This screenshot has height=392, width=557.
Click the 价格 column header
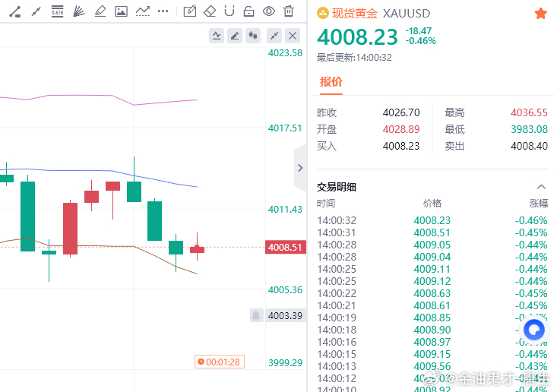432,203
